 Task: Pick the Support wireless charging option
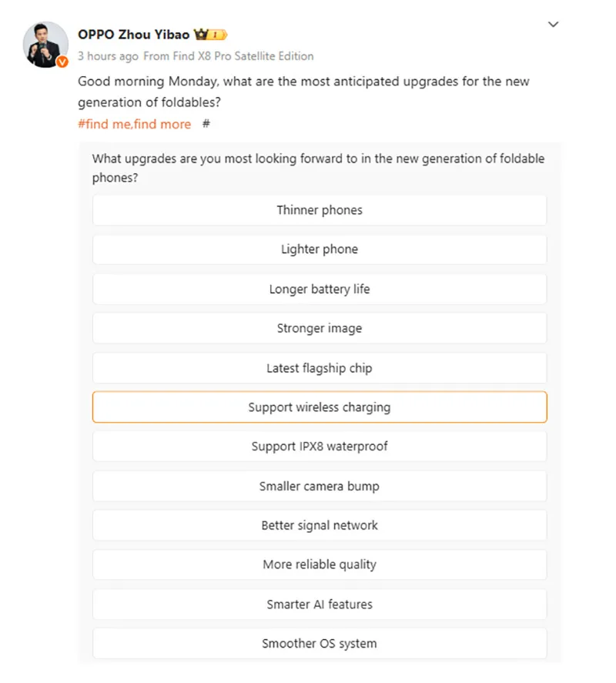click(x=320, y=407)
